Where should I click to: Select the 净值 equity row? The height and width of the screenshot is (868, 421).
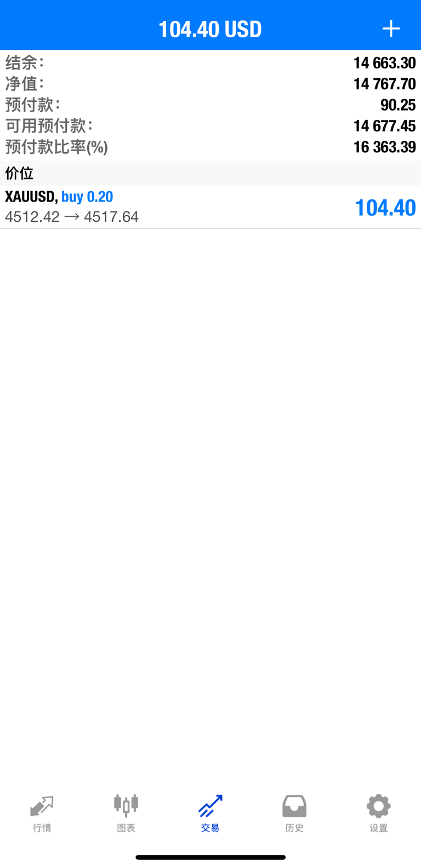(210, 84)
